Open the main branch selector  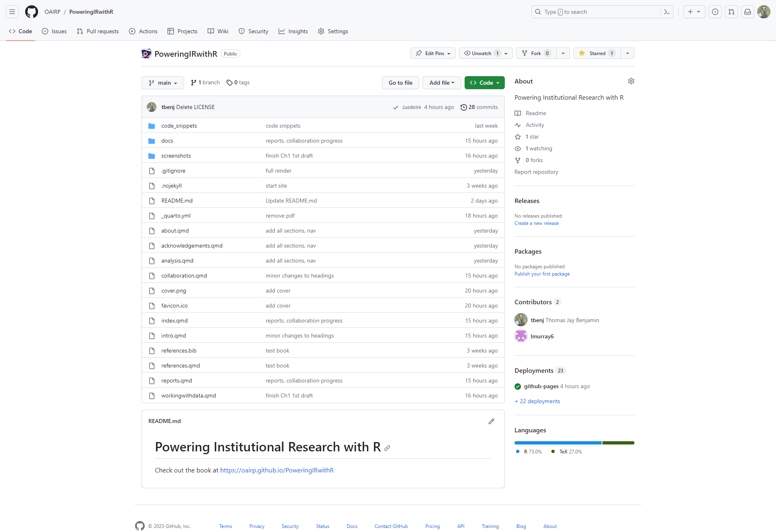click(x=163, y=83)
